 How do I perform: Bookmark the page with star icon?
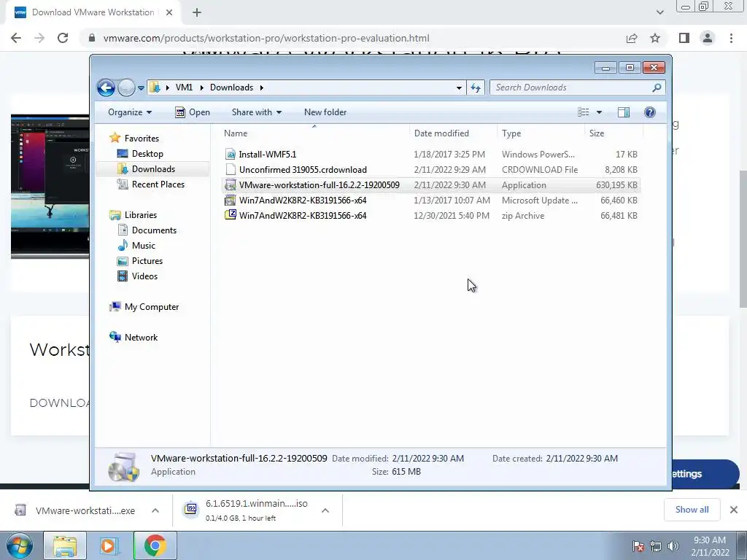[655, 38]
